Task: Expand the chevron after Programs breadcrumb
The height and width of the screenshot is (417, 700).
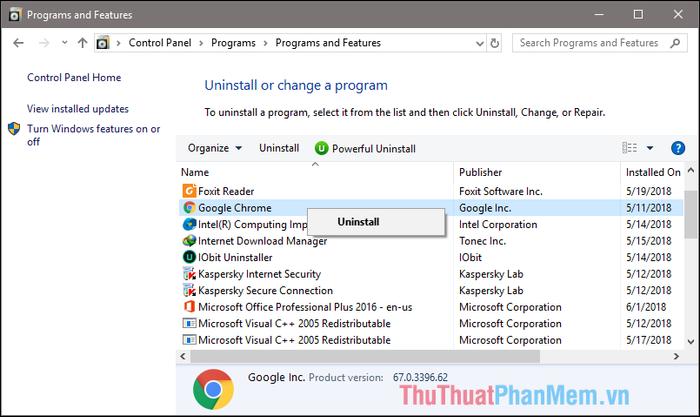Action: 266,43
